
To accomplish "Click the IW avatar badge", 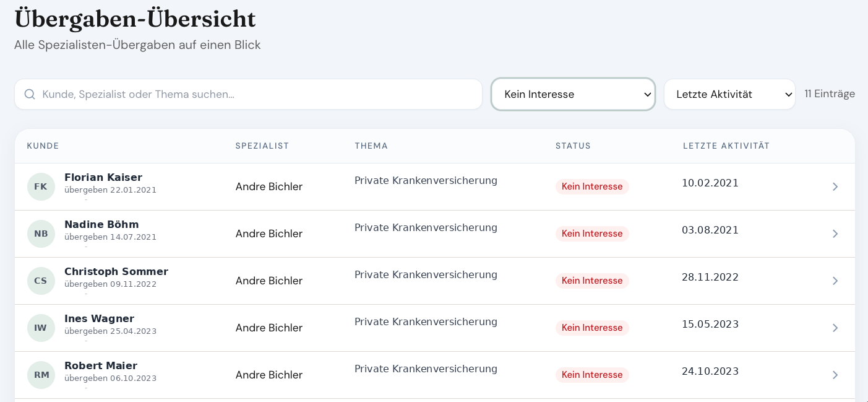I will tap(41, 328).
